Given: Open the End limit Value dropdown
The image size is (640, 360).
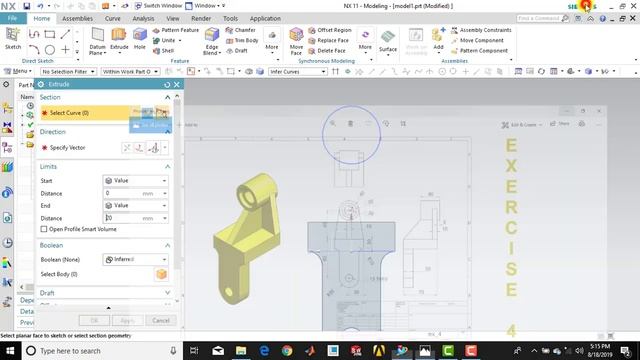Looking at the screenshot, I should [x=136, y=205].
